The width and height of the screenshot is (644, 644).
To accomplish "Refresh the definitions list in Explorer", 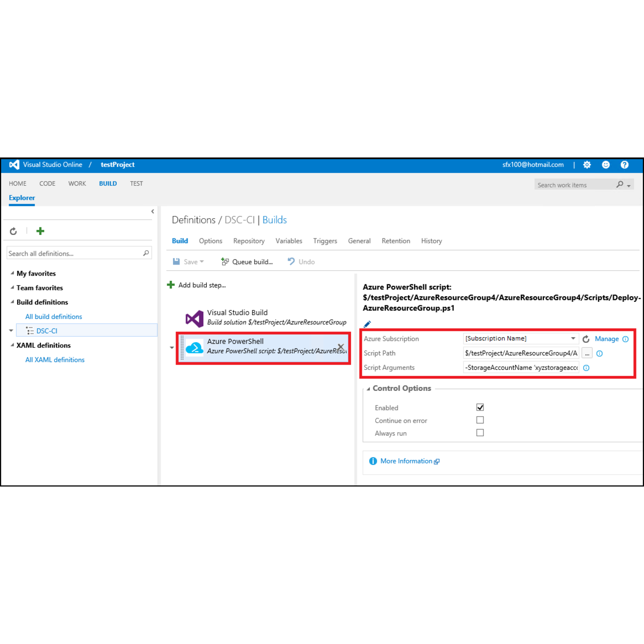I will click(x=14, y=231).
